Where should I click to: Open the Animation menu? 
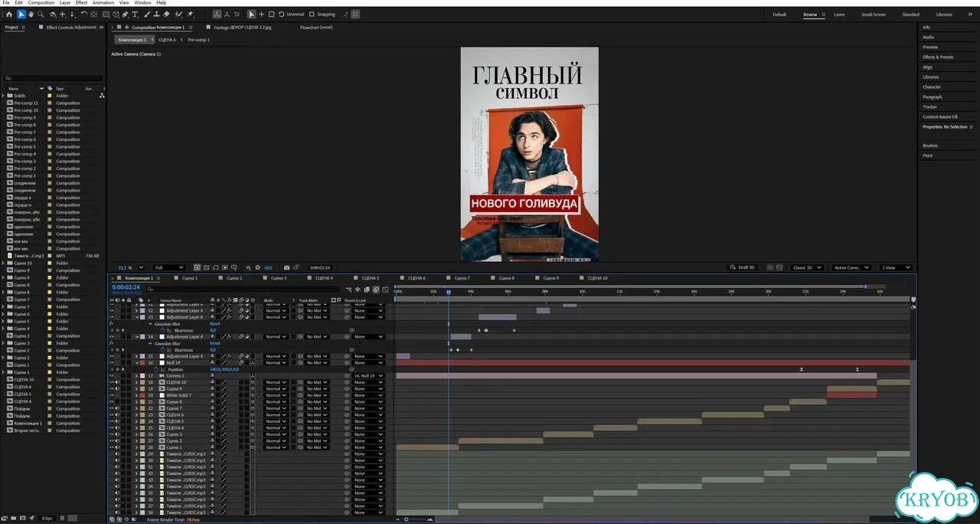click(x=103, y=2)
